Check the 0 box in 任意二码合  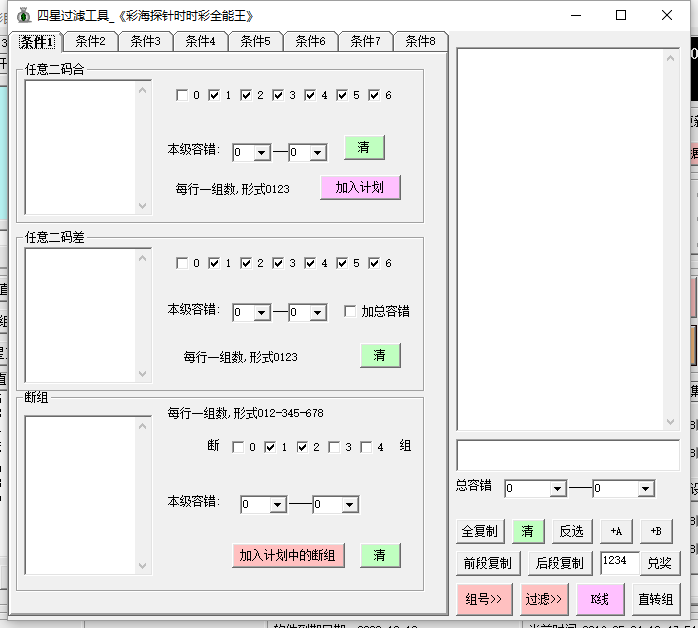[x=182, y=95]
